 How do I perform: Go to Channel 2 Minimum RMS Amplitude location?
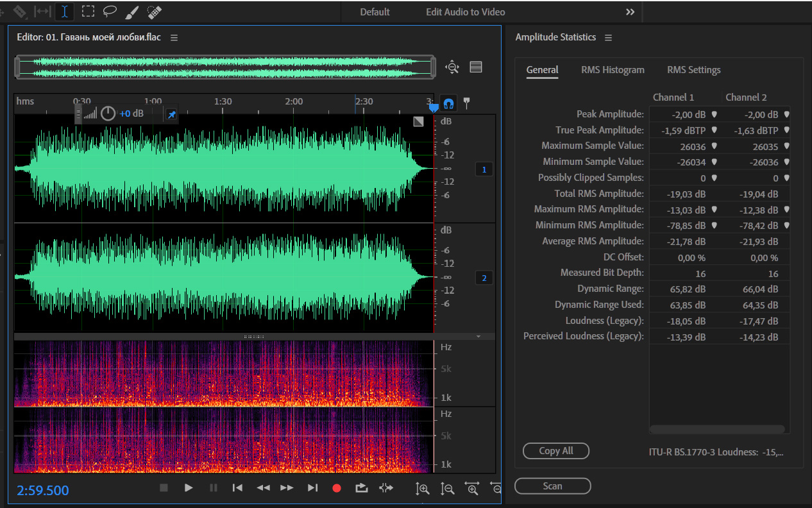coord(786,225)
